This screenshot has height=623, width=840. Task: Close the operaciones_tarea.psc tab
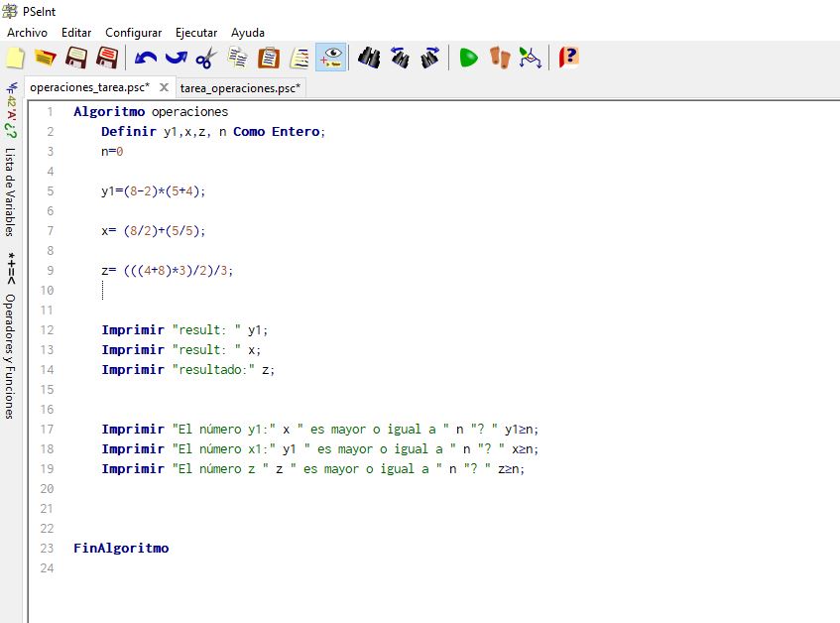(164, 87)
